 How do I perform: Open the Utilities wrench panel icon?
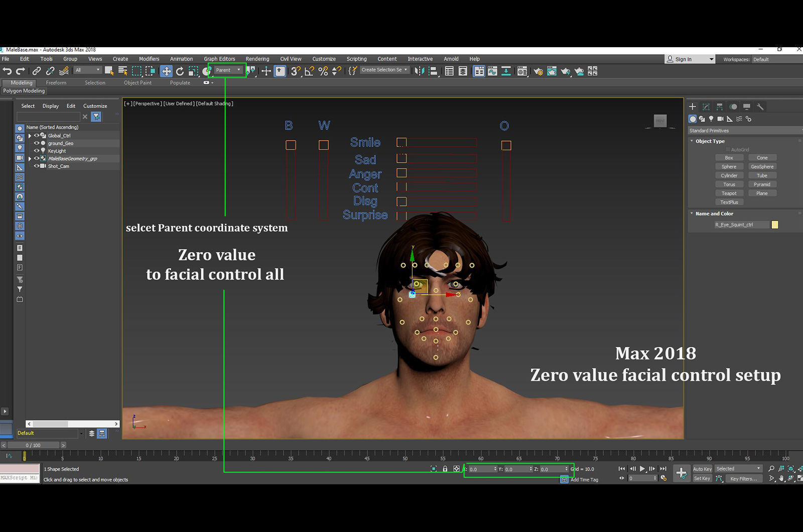(760, 106)
